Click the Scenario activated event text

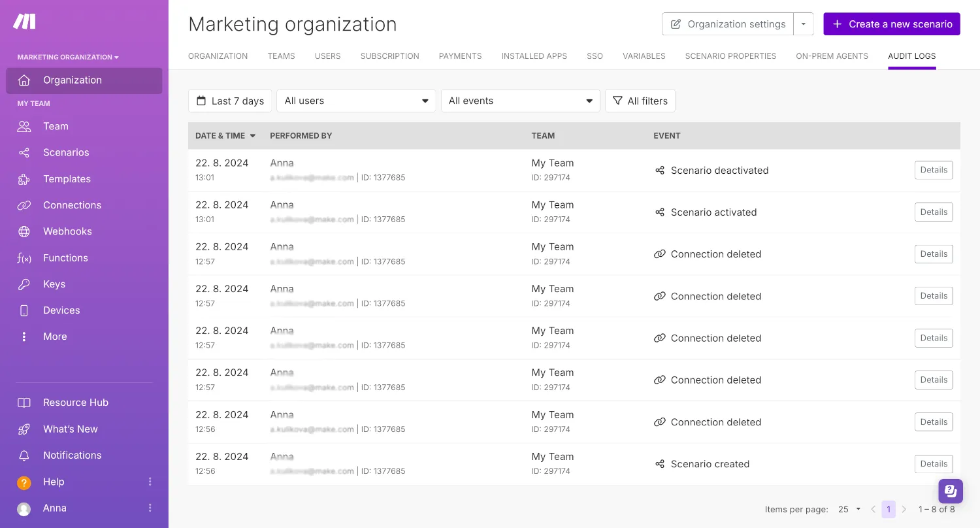(713, 212)
